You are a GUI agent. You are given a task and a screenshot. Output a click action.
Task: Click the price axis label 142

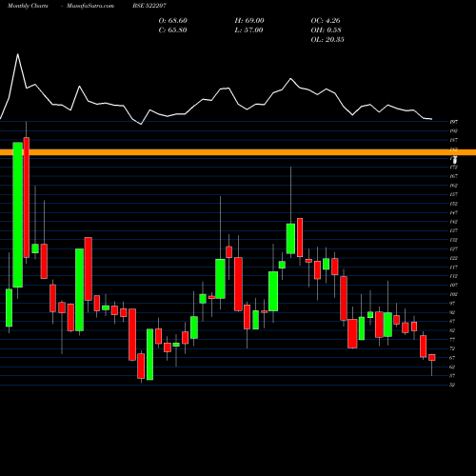(454, 222)
